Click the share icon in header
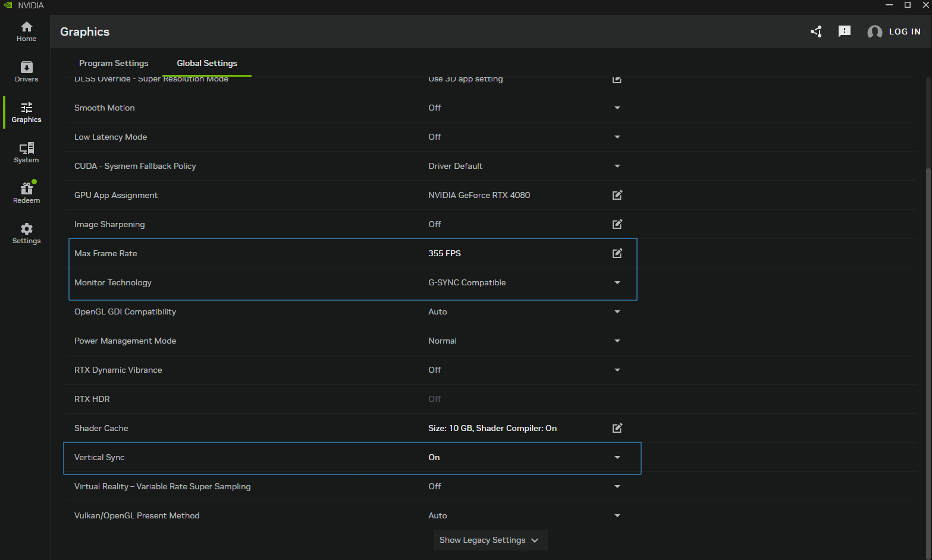The width and height of the screenshot is (932, 560). [816, 32]
